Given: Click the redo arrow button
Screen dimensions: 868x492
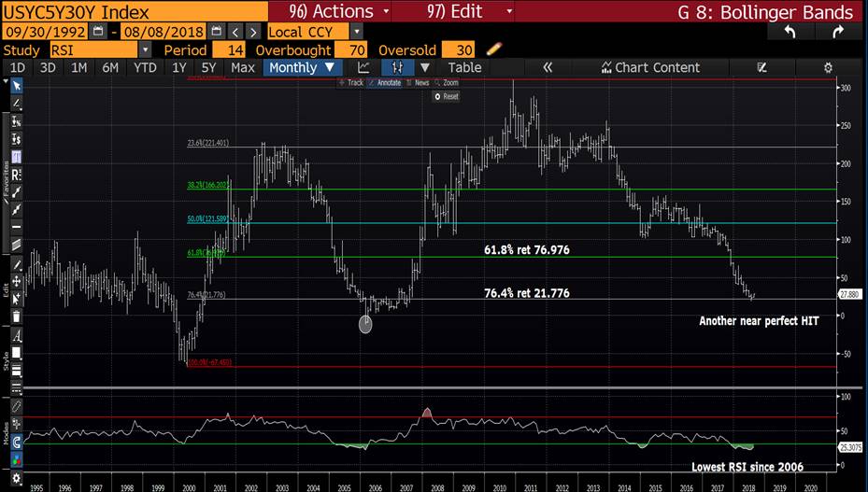Looking at the screenshot, I should point(837,32).
